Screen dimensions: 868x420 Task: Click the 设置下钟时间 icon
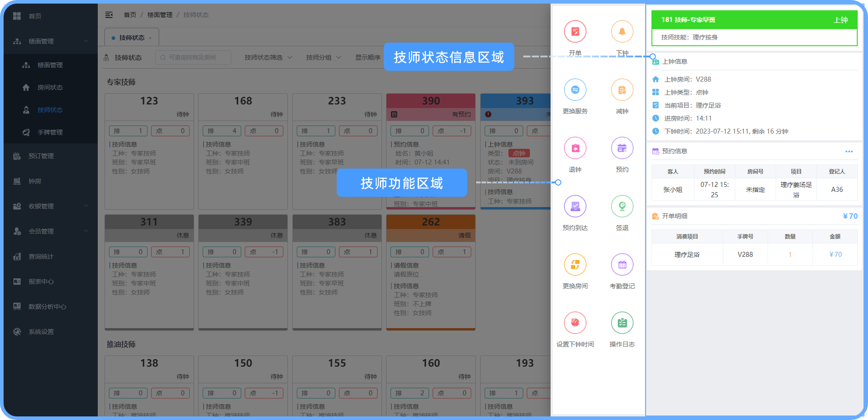click(x=575, y=323)
